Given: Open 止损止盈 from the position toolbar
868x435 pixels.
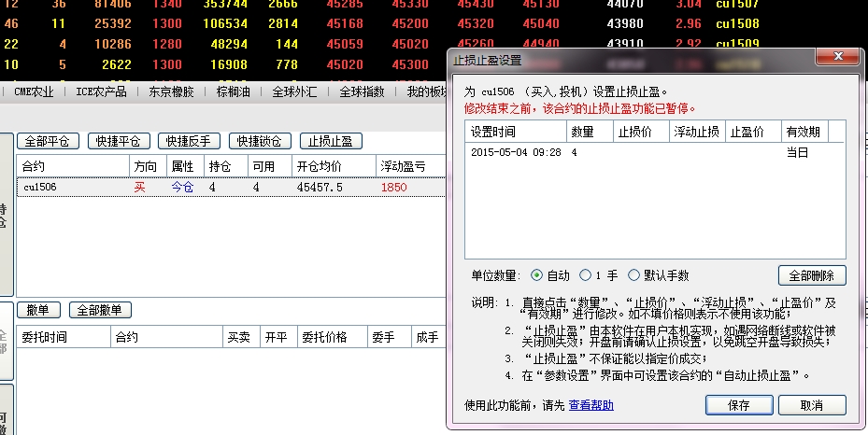Looking at the screenshot, I should point(330,142).
